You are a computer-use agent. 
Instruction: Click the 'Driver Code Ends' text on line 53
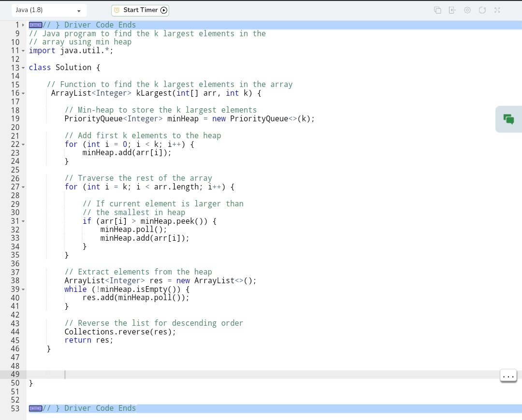coord(100,408)
